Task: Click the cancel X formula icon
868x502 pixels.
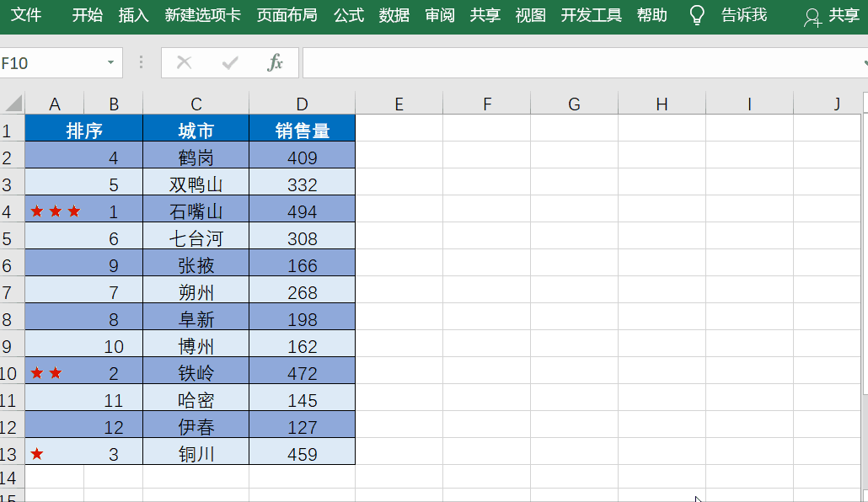Action: point(184,62)
